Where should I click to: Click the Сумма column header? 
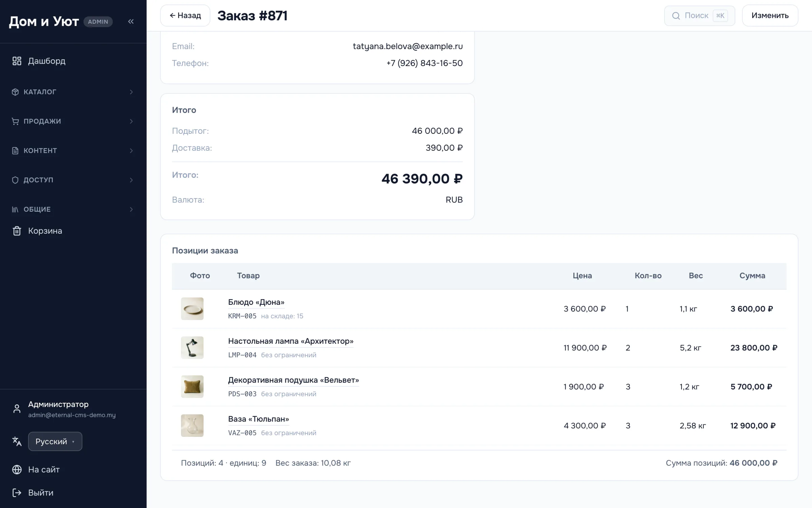click(752, 276)
